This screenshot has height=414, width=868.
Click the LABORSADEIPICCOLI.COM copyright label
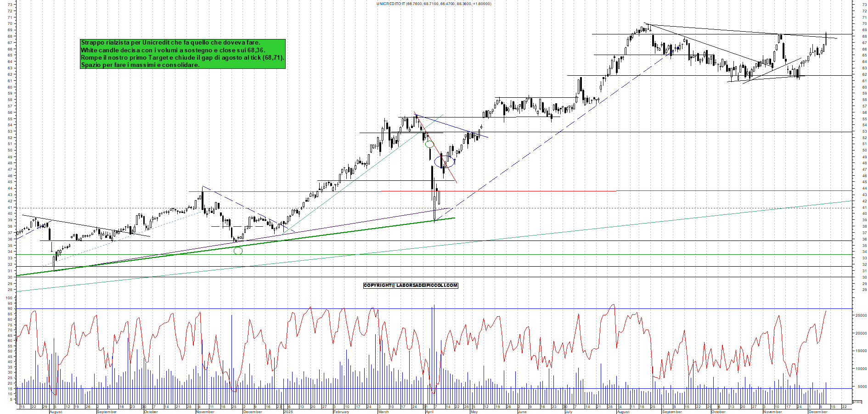410,285
